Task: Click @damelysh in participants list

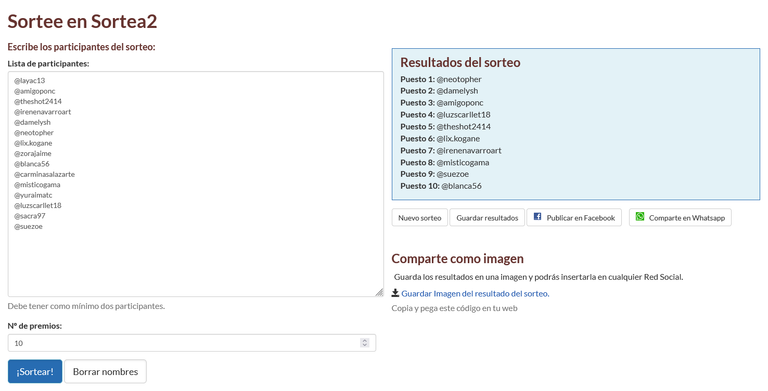Action: pos(32,122)
